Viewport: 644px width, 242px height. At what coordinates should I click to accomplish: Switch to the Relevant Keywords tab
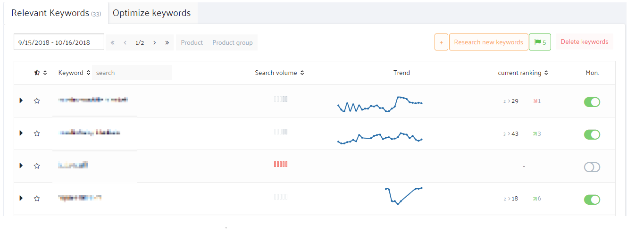56,13
